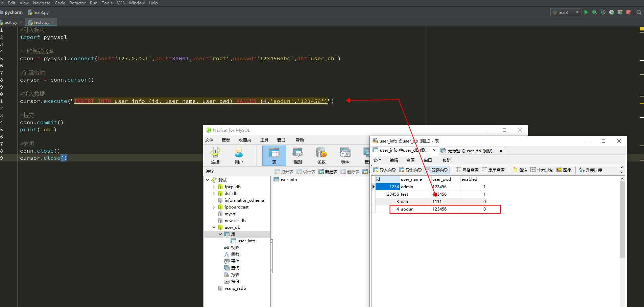Start debugging with the Debug bug icon

[594, 12]
